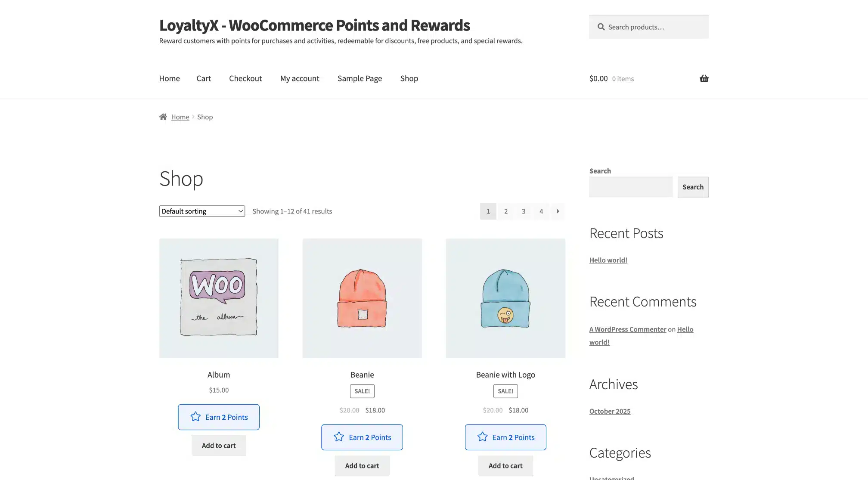The width and height of the screenshot is (868, 480).
Task: Open Shop in the navigation menu
Action: (409, 78)
